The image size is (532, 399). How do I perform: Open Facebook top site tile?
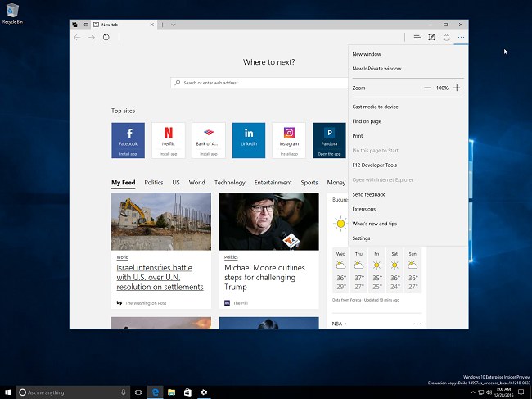point(128,140)
